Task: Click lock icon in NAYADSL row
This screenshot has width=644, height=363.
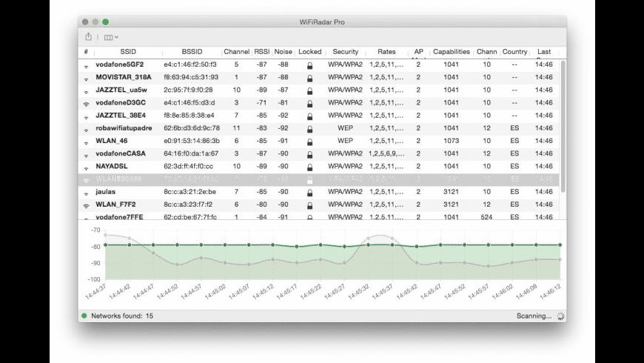Action: [x=309, y=167]
